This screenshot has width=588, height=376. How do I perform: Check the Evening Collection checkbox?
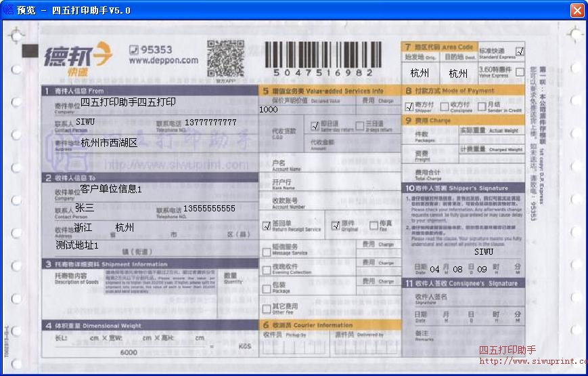point(267,270)
